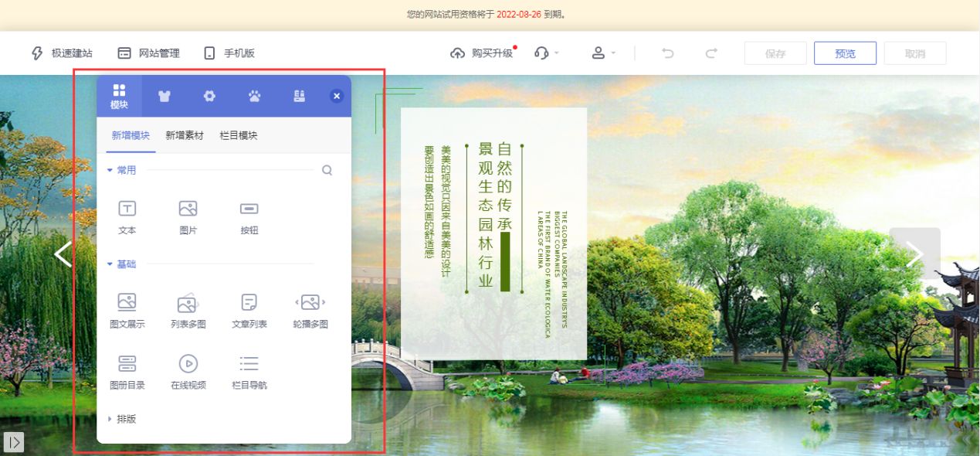The width and height of the screenshot is (980, 456).
Task: Expand the sidebar toggle at bottom-left corner
Action: coord(14,442)
